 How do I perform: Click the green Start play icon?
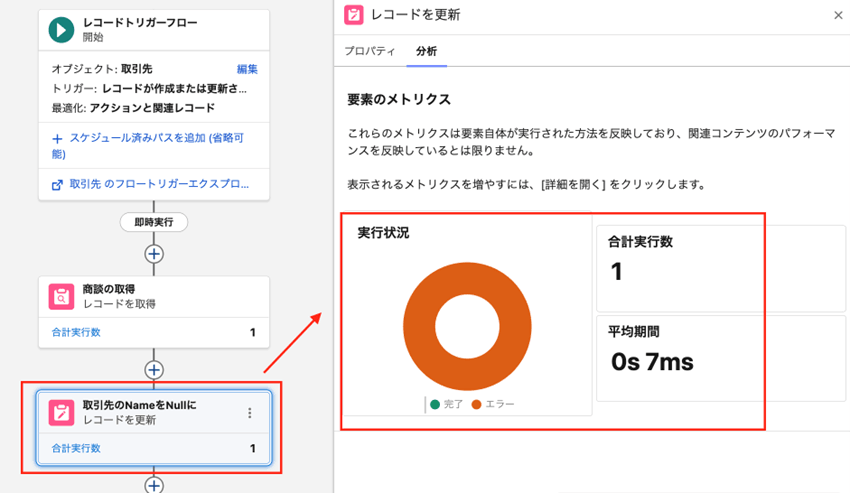click(x=61, y=30)
